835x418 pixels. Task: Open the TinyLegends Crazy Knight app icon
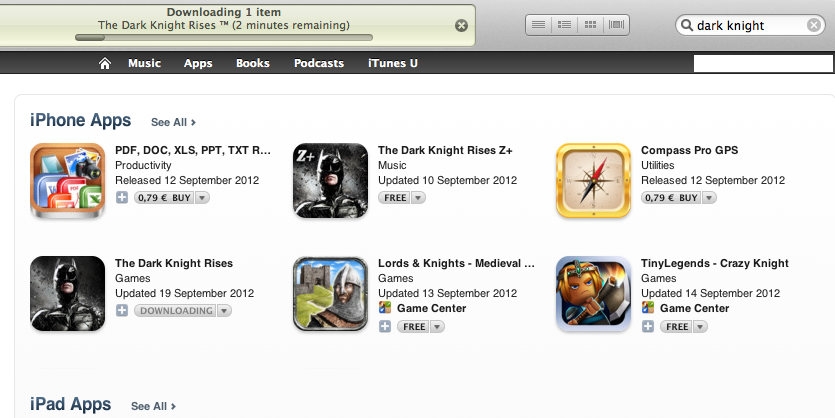[x=593, y=293]
